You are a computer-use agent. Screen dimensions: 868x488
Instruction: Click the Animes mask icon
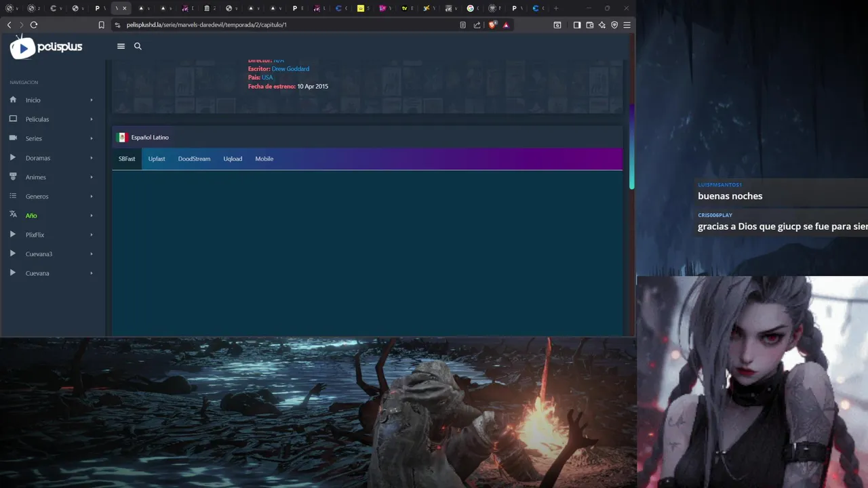pos(13,176)
